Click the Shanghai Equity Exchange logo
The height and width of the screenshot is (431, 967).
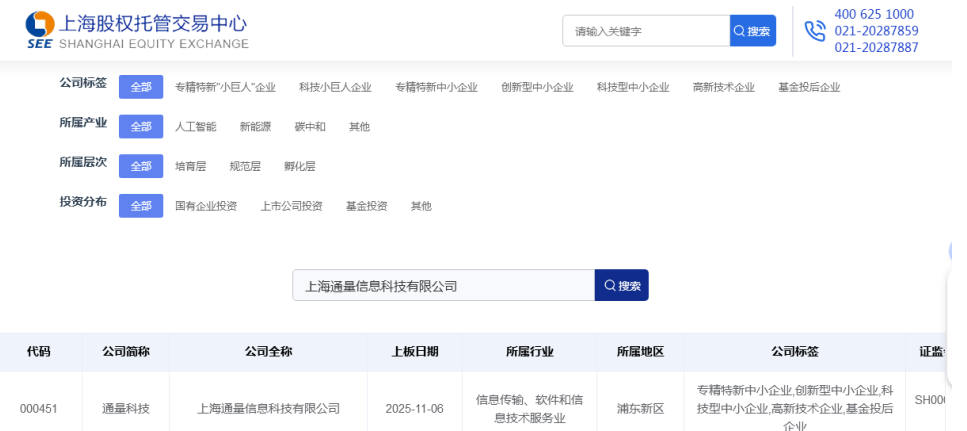[x=137, y=31]
